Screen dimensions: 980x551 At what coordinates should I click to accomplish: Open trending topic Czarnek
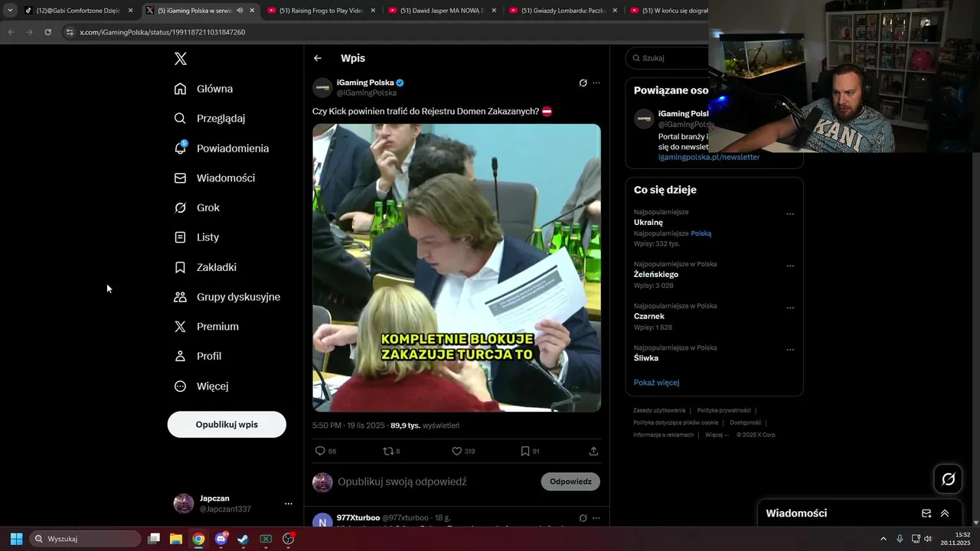[x=649, y=316]
